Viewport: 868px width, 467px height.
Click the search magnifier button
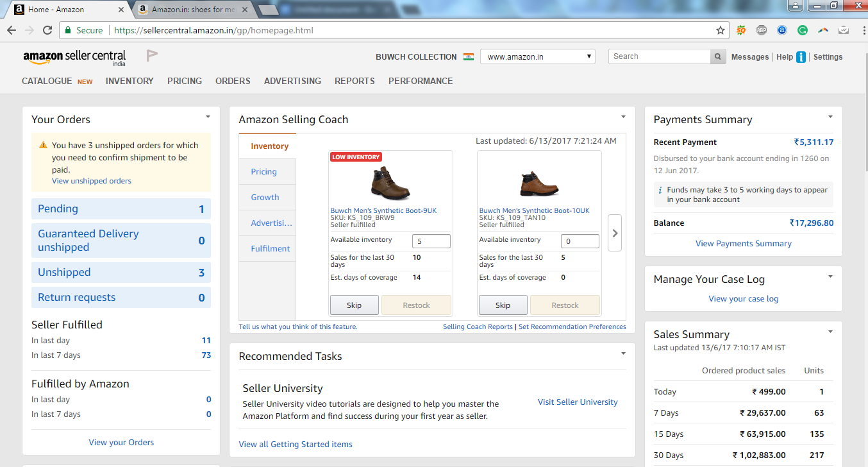(x=719, y=56)
